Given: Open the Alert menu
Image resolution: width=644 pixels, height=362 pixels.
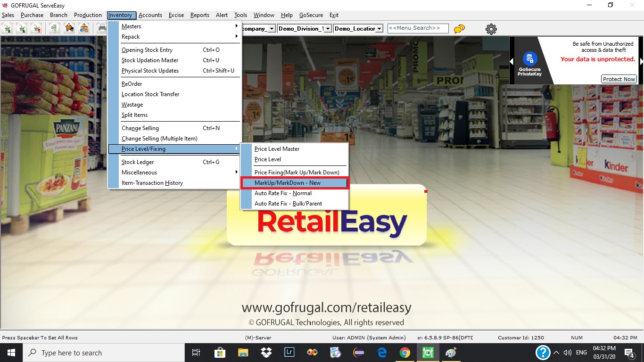Looking at the screenshot, I should tap(222, 15).
